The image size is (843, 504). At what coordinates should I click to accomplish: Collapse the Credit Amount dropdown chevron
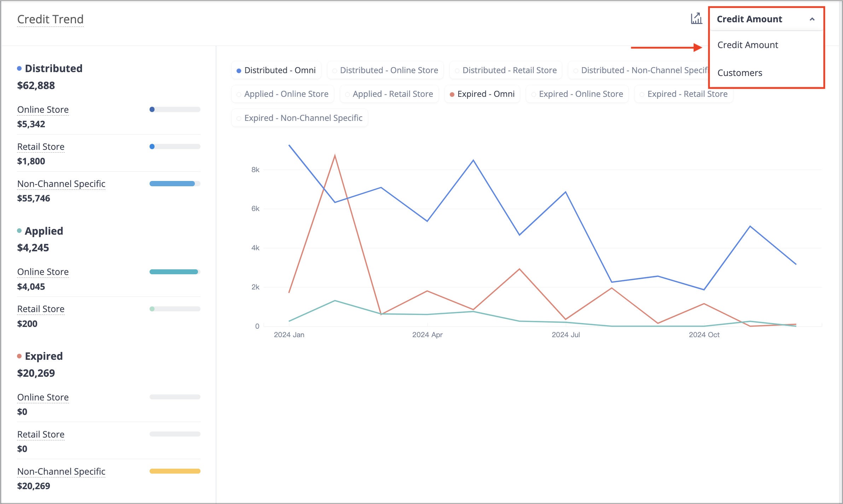(812, 19)
